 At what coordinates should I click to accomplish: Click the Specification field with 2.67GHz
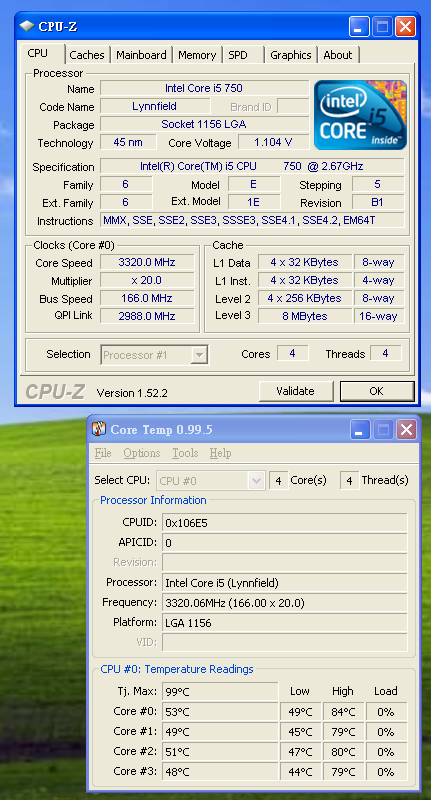(x=252, y=166)
